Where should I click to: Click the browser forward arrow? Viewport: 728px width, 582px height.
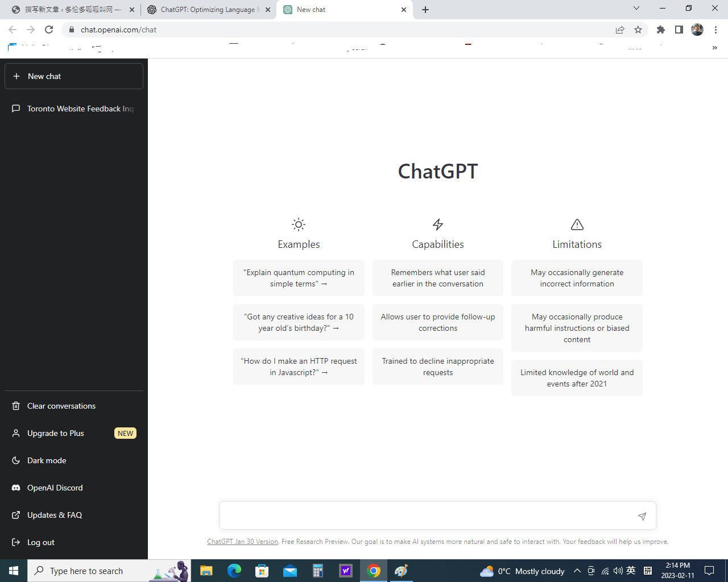tap(31, 30)
